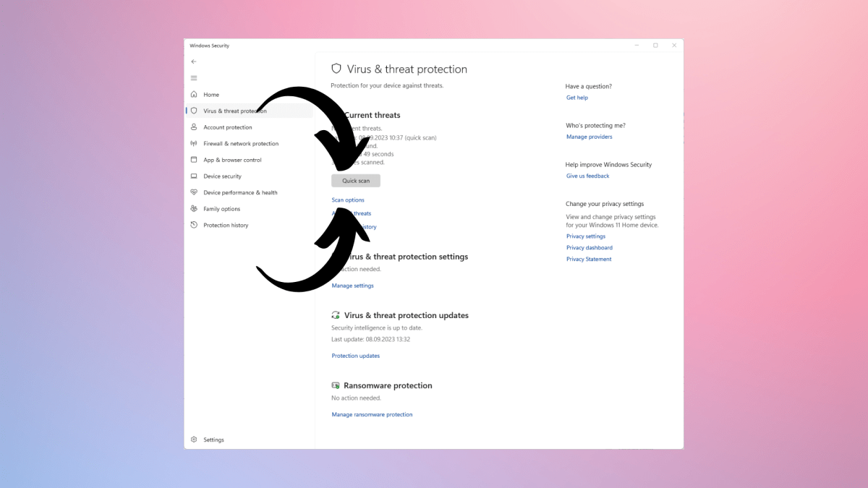Viewport: 868px width, 488px height.
Task: Click 'Have a question?' text
Action: tap(589, 87)
